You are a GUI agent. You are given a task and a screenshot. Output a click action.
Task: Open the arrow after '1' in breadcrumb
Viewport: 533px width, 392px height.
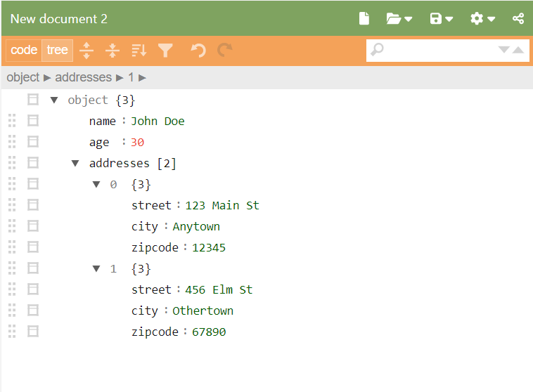[x=142, y=78]
